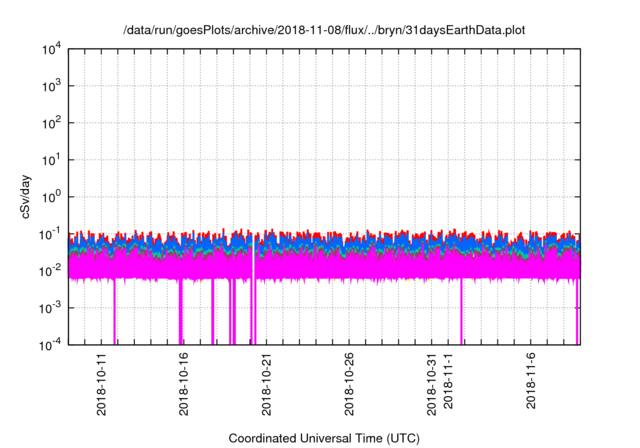Screen dimensions: 640x448
Task: Select the 2018-10-11 date label
Action: 101,384
